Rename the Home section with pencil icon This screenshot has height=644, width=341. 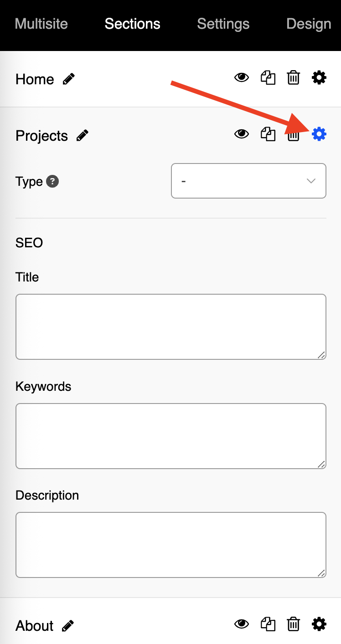[69, 79]
